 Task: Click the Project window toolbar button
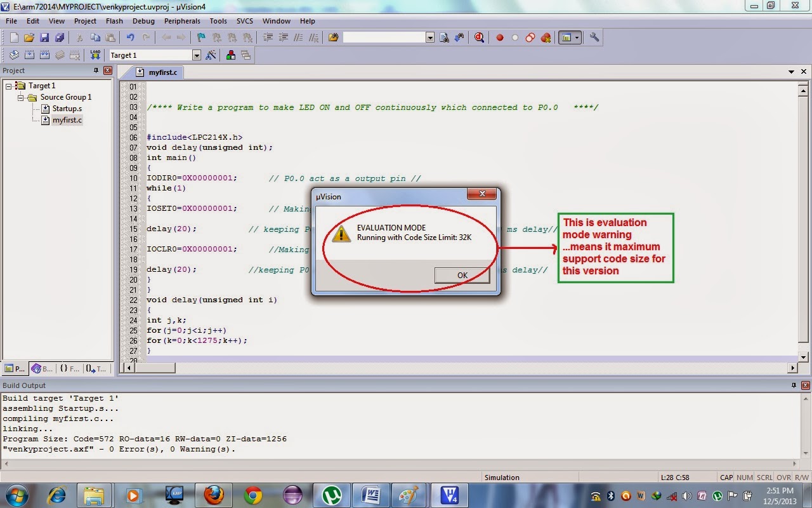[x=565, y=37]
